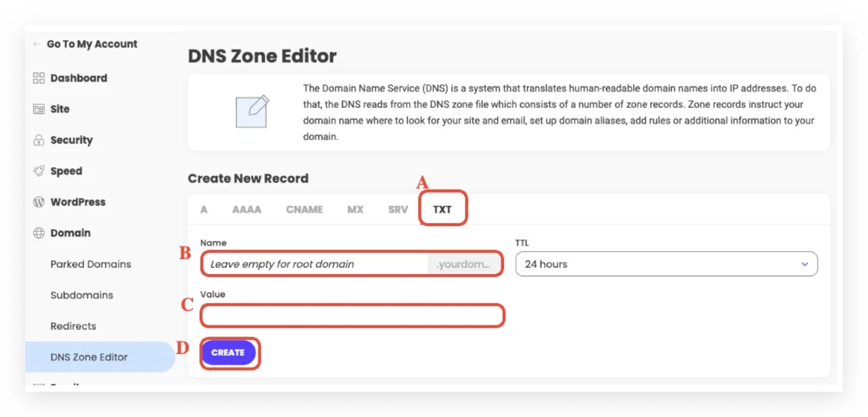Click the edit note icon in info box

tap(252, 112)
